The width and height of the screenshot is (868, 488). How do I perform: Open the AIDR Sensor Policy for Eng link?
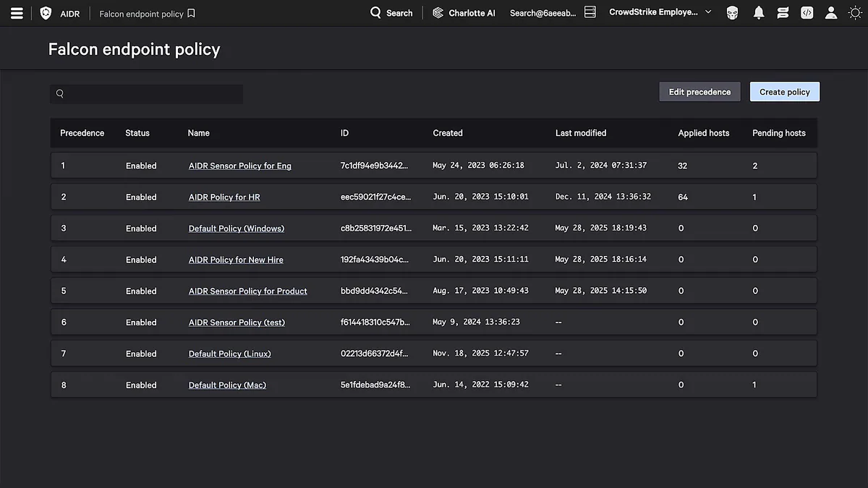pyautogui.click(x=239, y=166)
